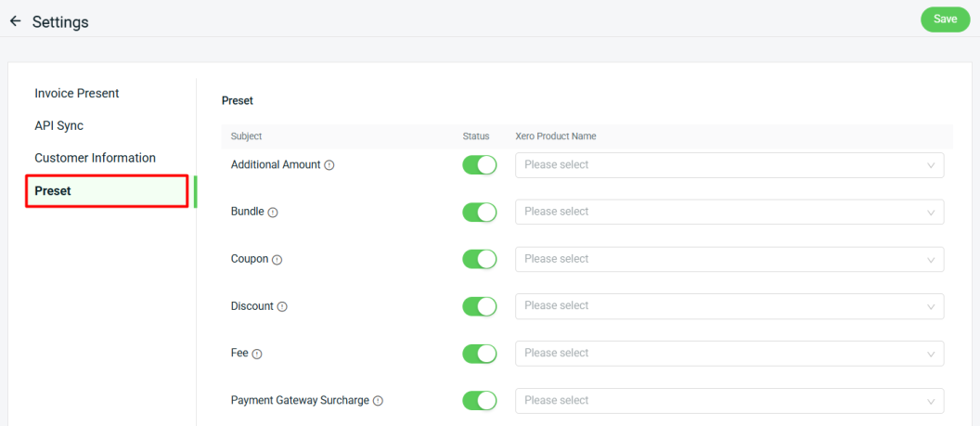The image size is (980, 426).
Task: Click info icon next to Discount
Action: (x=282, y=306)
